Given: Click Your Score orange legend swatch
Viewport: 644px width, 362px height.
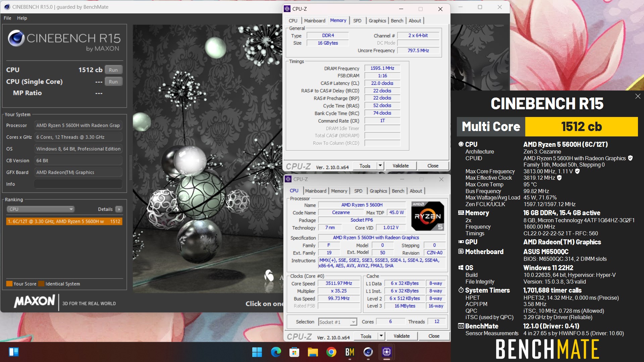Looking at the screenshot, I should coord(9,284).
